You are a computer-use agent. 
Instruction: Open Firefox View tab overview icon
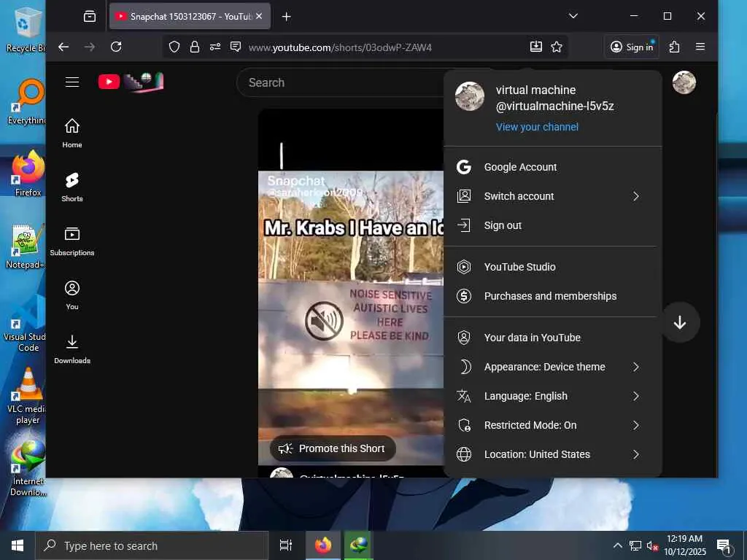point(90,16)
